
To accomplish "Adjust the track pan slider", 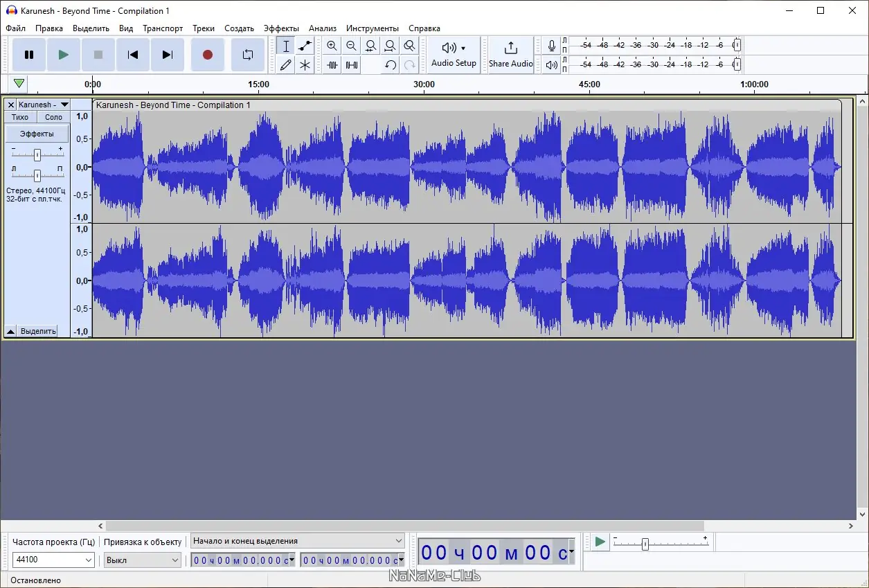I will (x=37, y=175).
